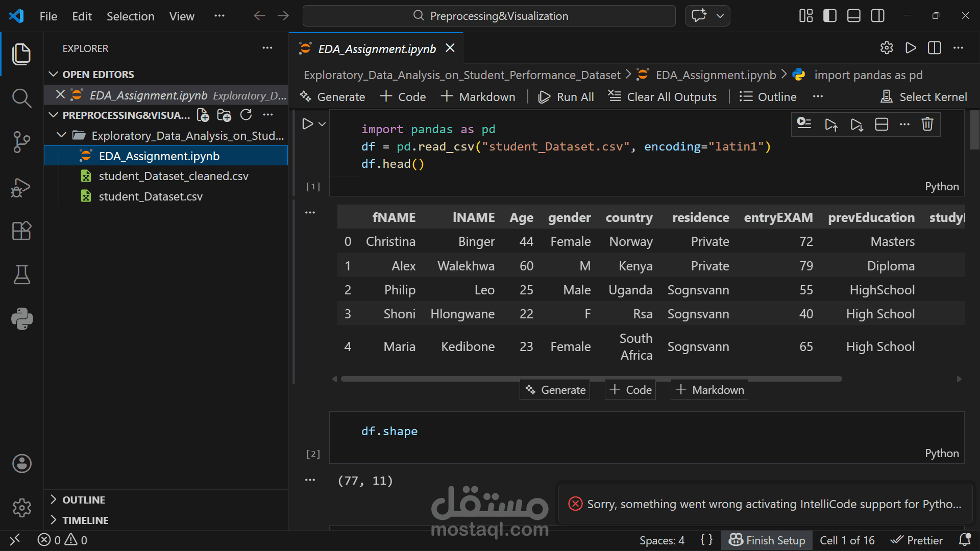Open student_Dataset_cleaned.csv file
Screen dimensions: 980x551
tap(174, 176)
